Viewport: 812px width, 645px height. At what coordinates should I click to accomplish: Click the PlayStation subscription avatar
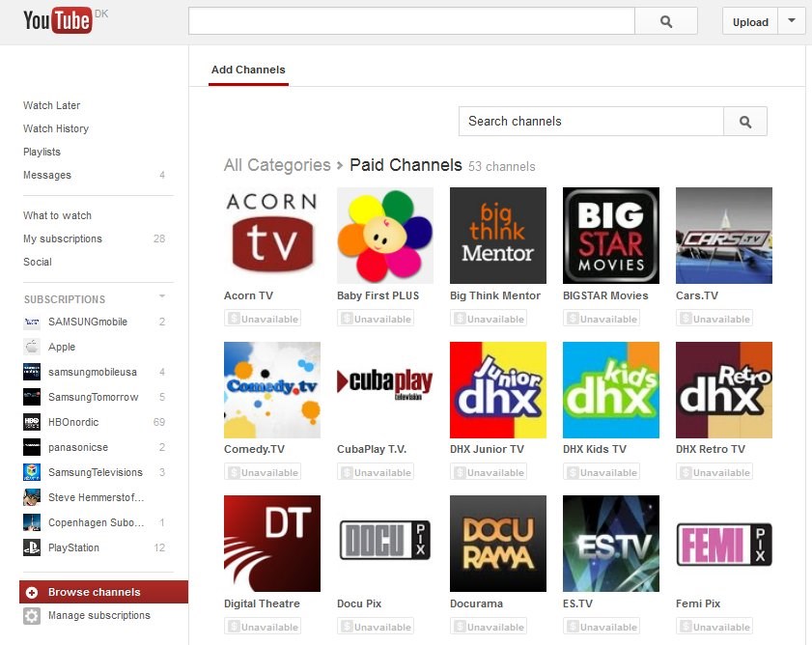coord(32,547)
